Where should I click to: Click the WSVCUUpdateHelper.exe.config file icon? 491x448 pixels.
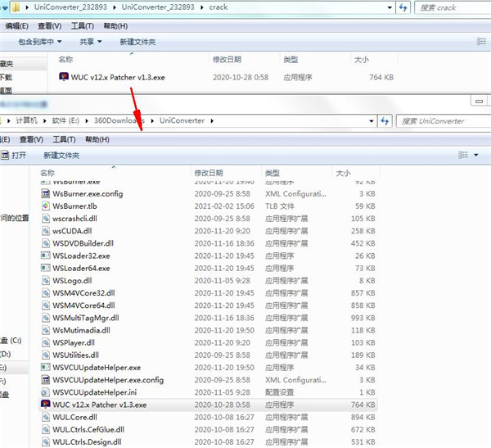(x=46, y=380)
